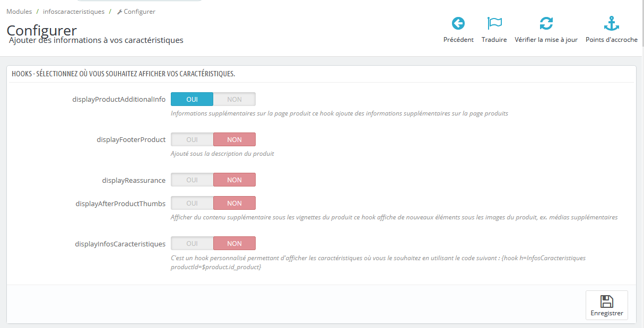
Task: Click the help text 'Ajouté sous la description du produit'
Action: point(222,154)
